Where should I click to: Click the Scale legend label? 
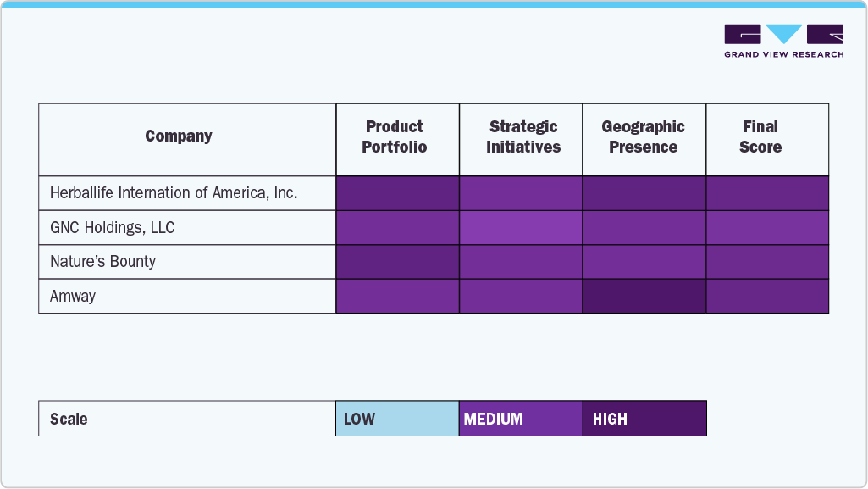[69, 419]
